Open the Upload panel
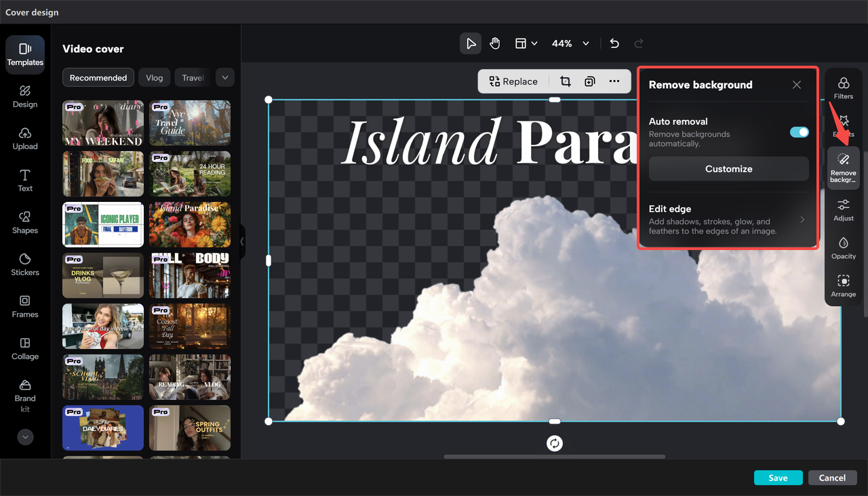The image size is (868, 496). (x=25, y=138)
